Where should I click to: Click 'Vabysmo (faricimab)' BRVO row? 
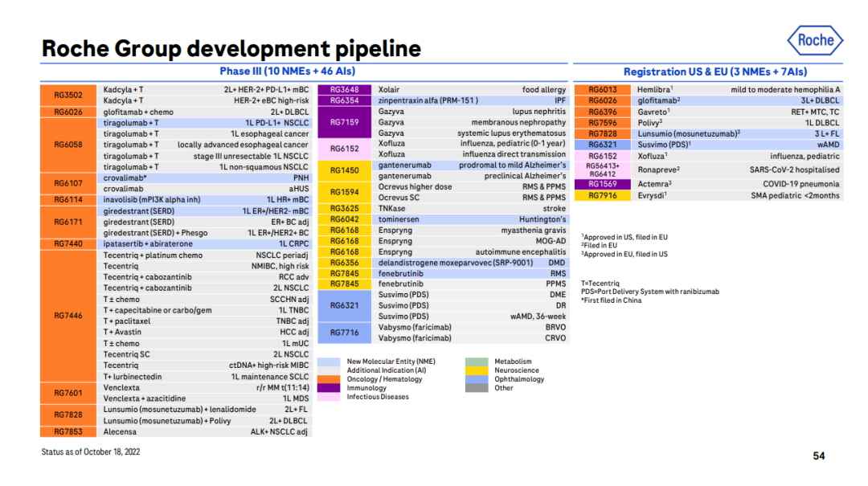tap(472, 328)
